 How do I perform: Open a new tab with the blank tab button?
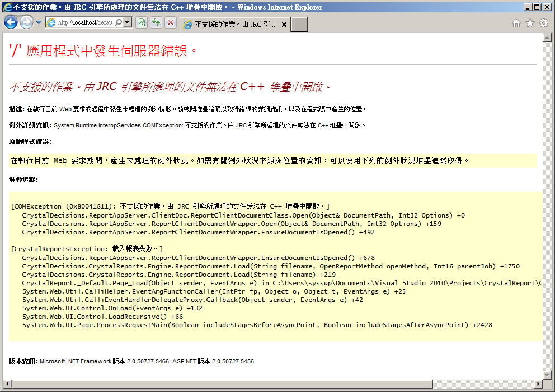tap(299, 25)
